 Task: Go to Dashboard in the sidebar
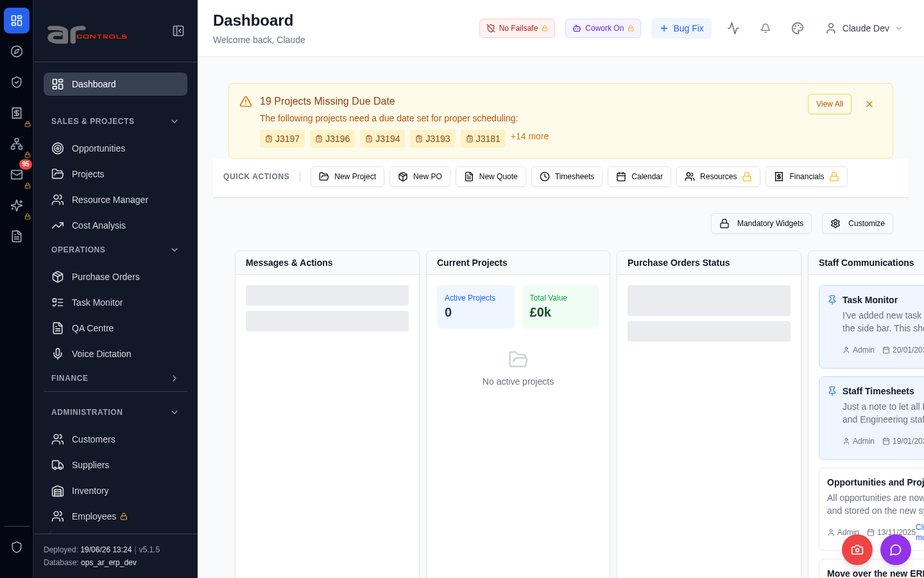tap(116, 84)
